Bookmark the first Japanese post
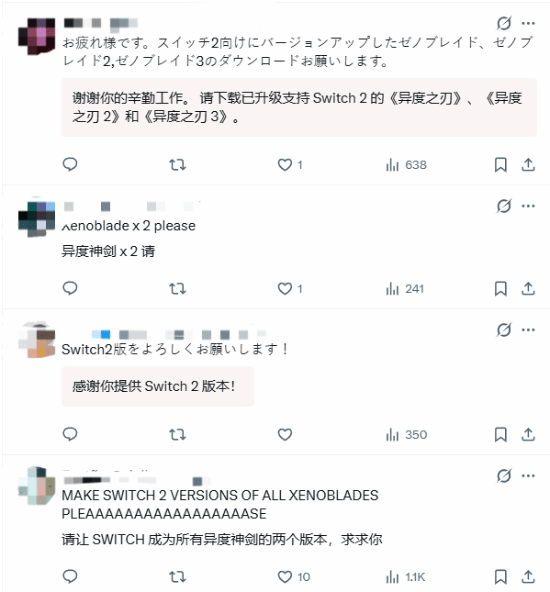This screenshot has height=592, width=550. [501, 165]
